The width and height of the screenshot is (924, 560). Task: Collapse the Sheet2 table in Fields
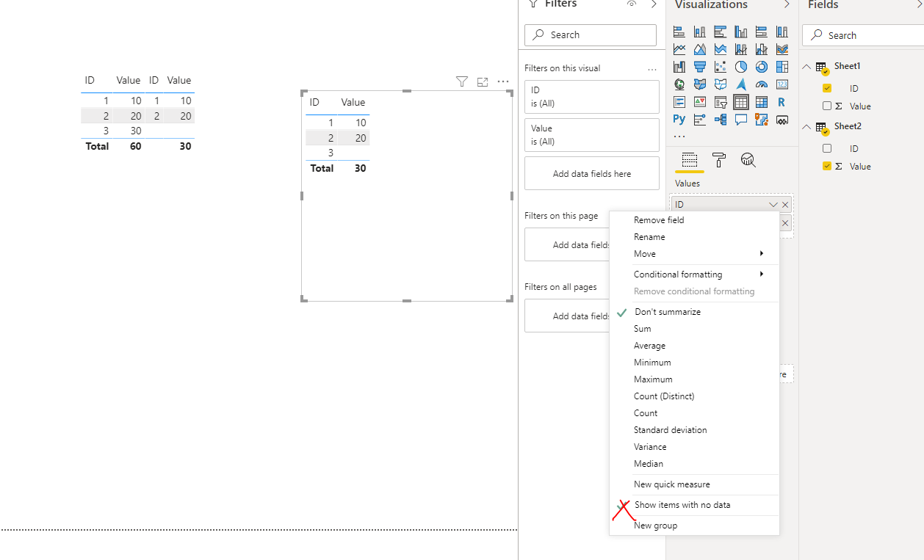(807, 126)
